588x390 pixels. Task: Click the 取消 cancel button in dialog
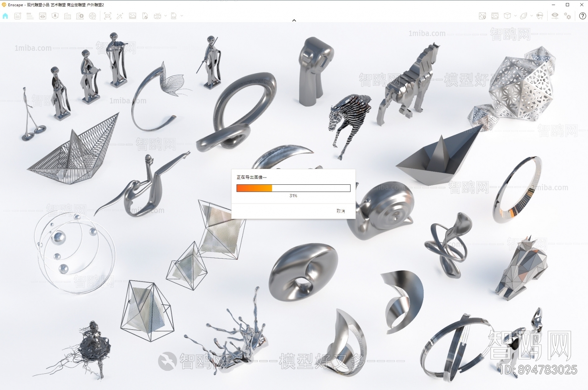(x=341, y=211)
